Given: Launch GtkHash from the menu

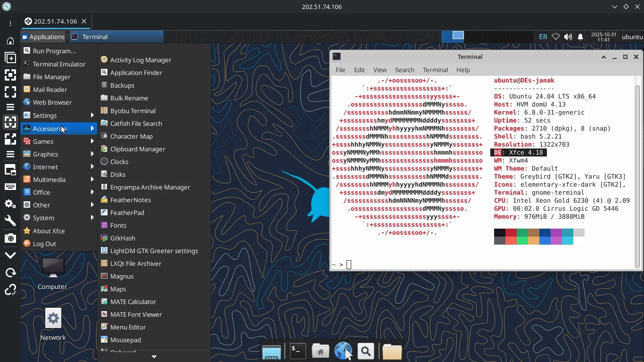Looking at the screenshot, I should coord(123,238).
